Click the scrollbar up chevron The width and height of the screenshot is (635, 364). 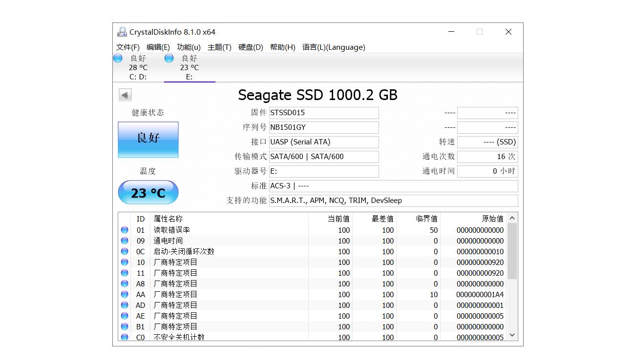pos(512,218)
